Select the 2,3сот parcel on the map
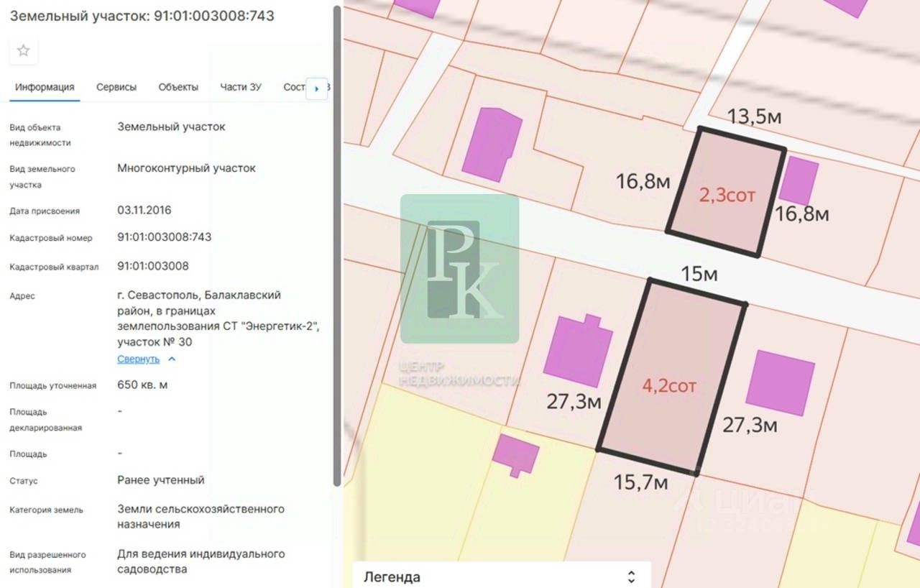 click(x=726, y=193)
